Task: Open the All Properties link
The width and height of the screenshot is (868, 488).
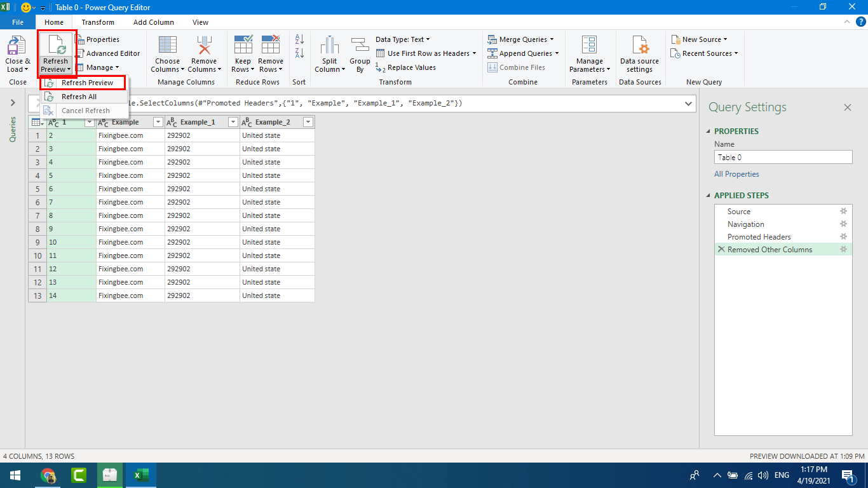Action: click(736, 174)
